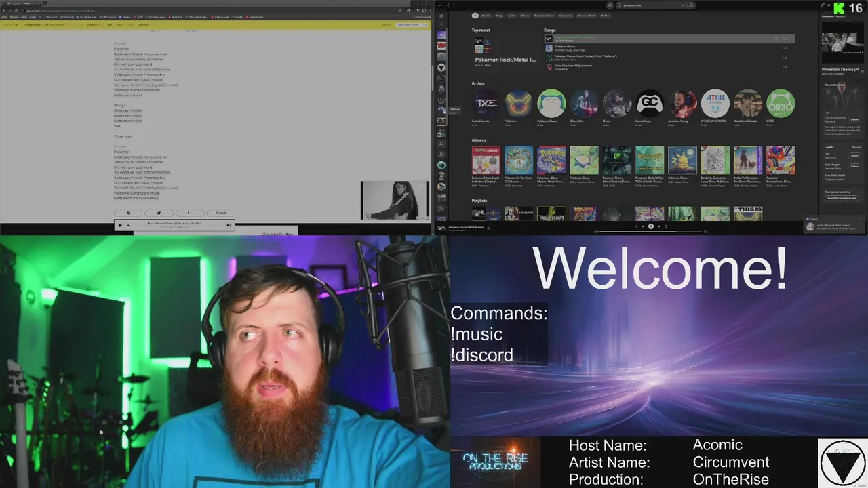Go forward in Spotify navigation history
The height and width of the screenshot is (488, 868).
454,5
